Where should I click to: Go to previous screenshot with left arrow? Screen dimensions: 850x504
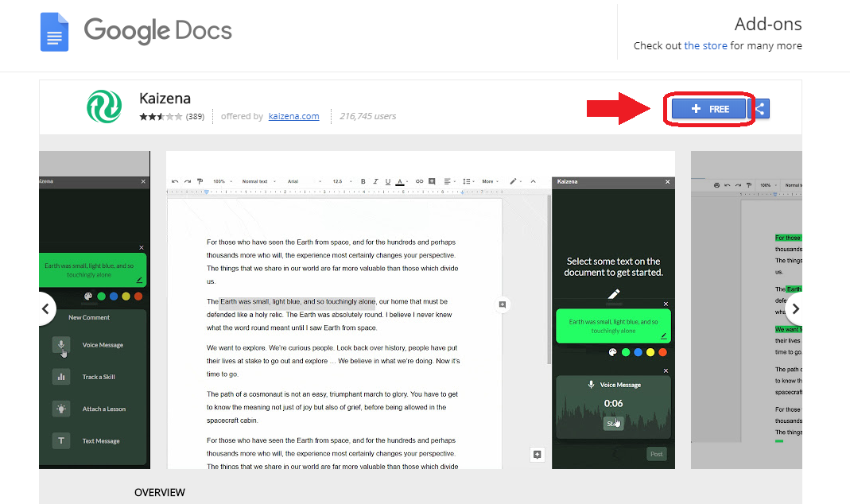[45, 309]
